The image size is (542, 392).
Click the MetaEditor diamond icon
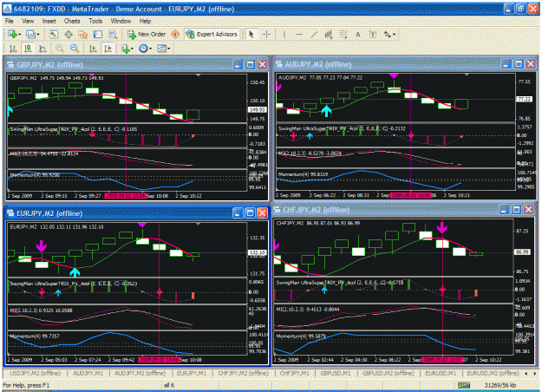pyautogui.click(x=175, y=34)
